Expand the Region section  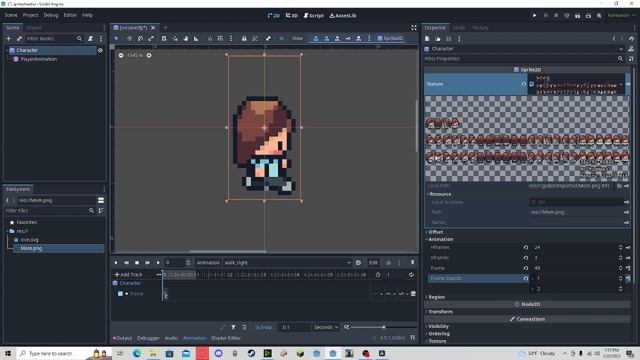436,297
